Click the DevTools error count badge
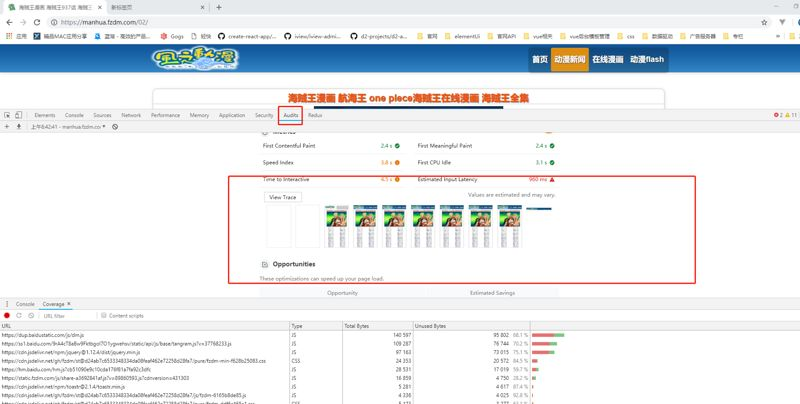Image resolution: width=800 pixels, height=404 pixels. (778, 115)
